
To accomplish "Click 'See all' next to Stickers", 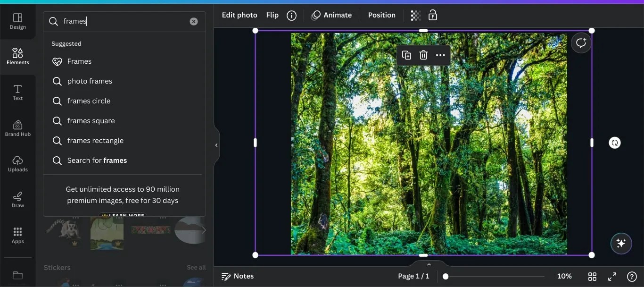I will coord(196,267).
